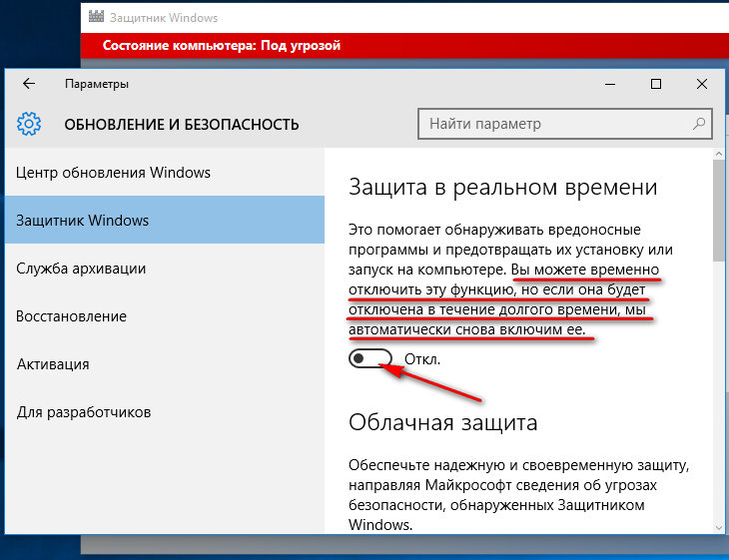The height and width of the screenshot is (560, 729).
Task: Maximize the Параметры window
Action: [x=656, y=85]
